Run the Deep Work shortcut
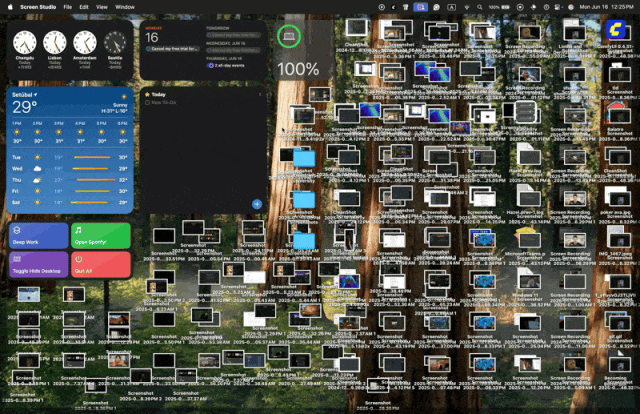The width and height of the screenshot is (640, 414). [39, 236]
